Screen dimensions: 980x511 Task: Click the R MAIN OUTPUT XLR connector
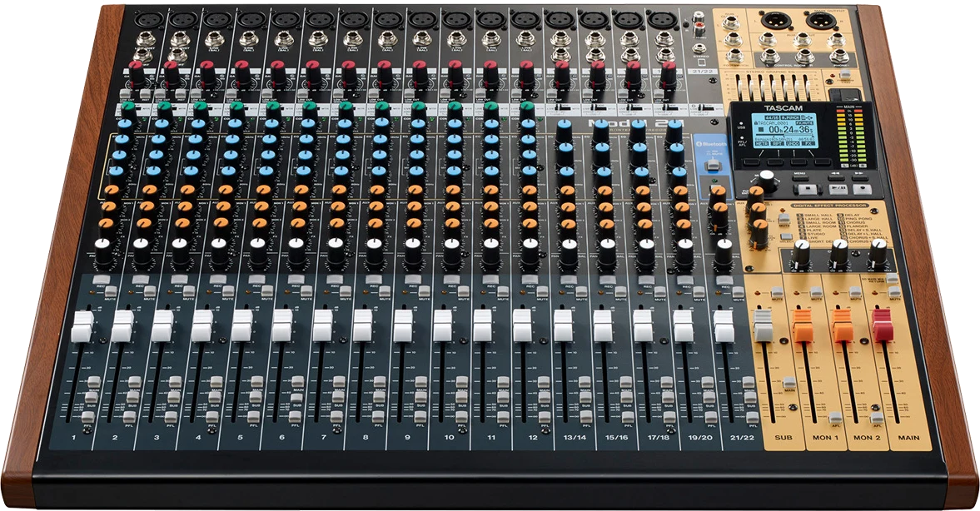point(823,21)
